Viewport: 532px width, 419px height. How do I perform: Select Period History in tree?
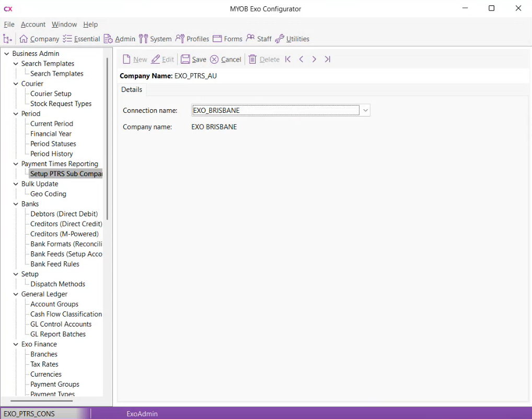click(52, 154)
